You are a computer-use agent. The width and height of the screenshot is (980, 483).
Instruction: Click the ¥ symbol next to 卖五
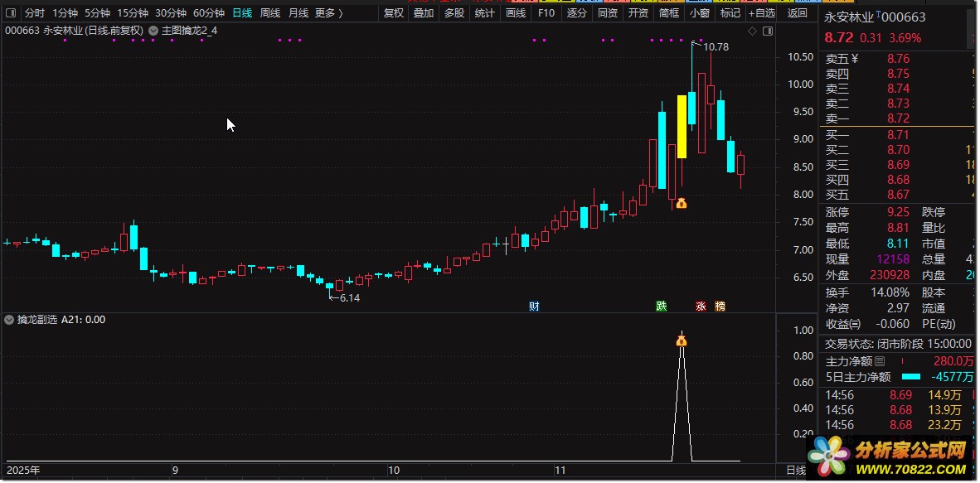pos(855,59)
